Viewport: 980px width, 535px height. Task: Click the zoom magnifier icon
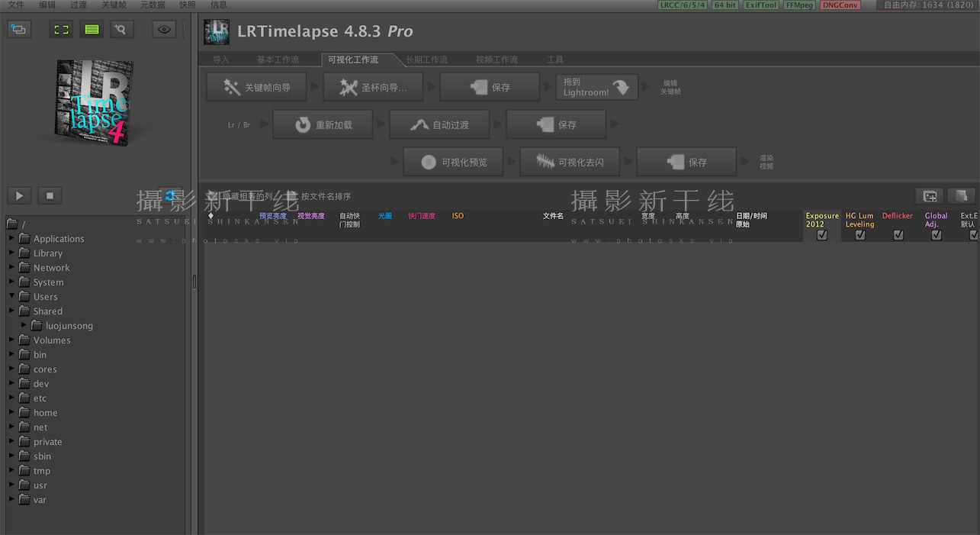pyautogui.click(x=120, y=30)
